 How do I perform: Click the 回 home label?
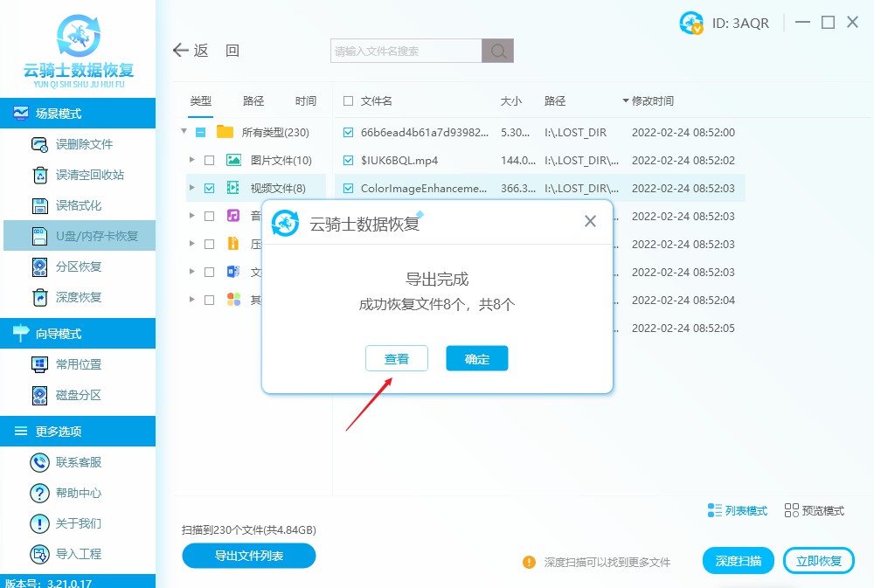click(x=232, y=51)
